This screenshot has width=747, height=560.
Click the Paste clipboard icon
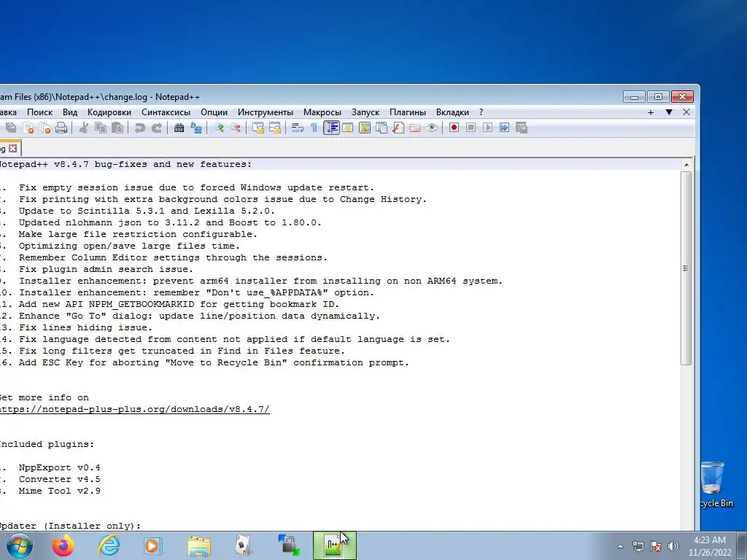coord(117,128)
